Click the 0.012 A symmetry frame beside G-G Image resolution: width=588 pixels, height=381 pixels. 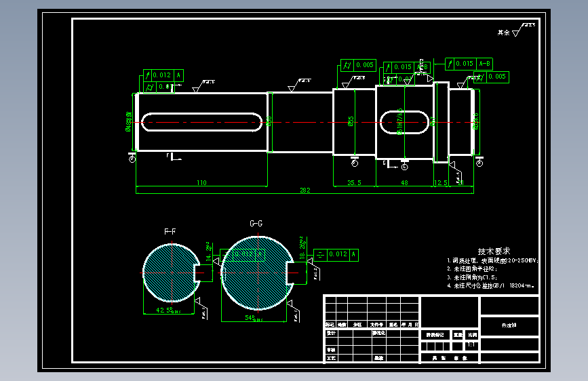click(x=336, y=255)
